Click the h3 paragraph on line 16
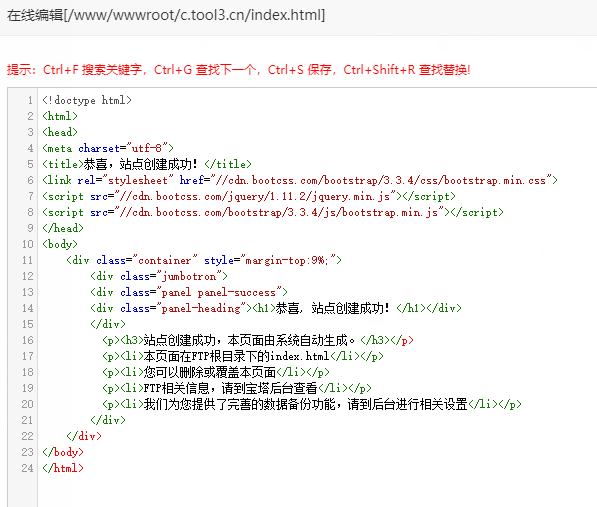This screenshot has height=507, width=597. (x=258, y=340)
